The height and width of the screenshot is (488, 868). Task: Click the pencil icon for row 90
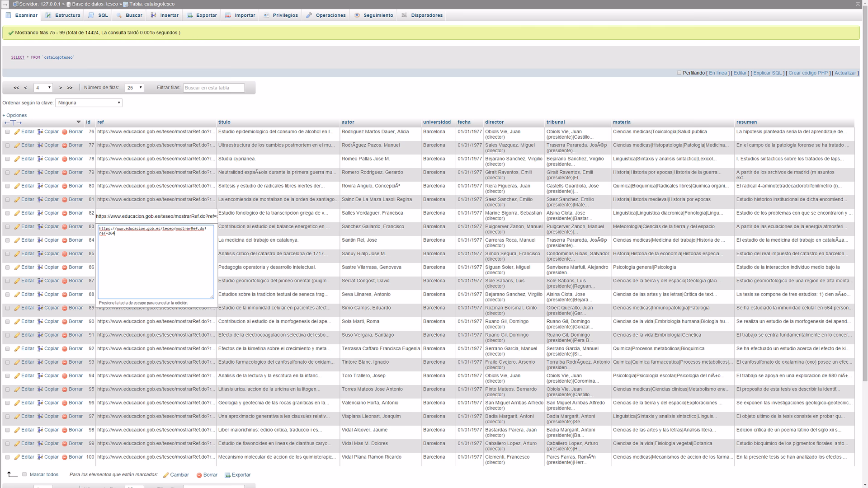point(17,322)
